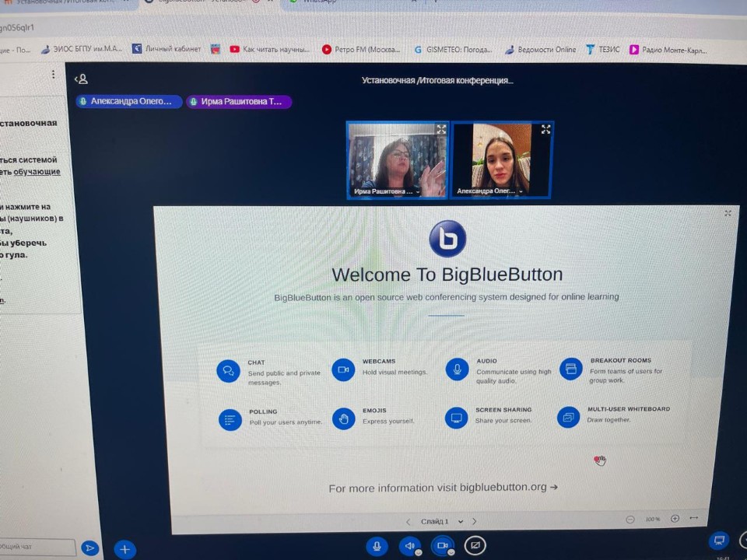
Task: Open the blue plus actions menu
Action: tap(124, 549)
